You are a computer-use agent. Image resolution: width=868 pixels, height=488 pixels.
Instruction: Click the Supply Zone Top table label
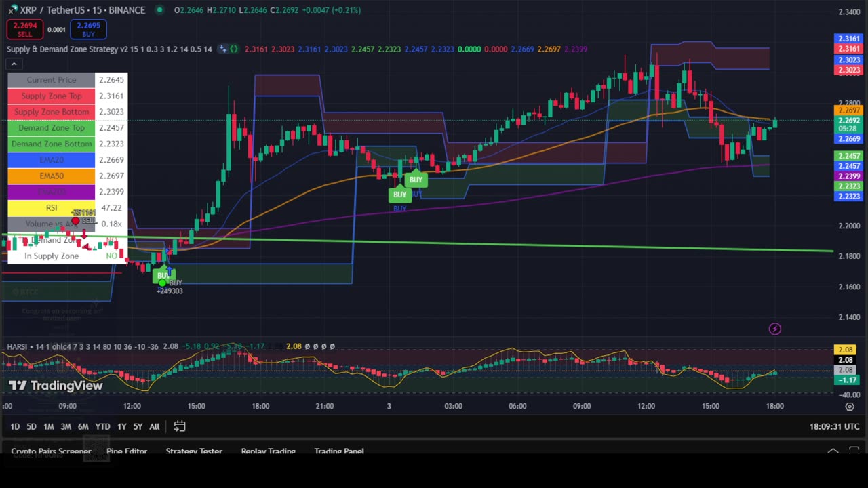52,96
